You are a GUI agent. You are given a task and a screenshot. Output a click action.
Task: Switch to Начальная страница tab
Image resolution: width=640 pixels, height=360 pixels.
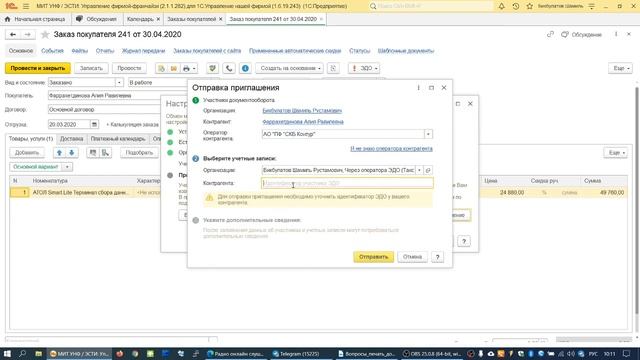tap(36, 19)
